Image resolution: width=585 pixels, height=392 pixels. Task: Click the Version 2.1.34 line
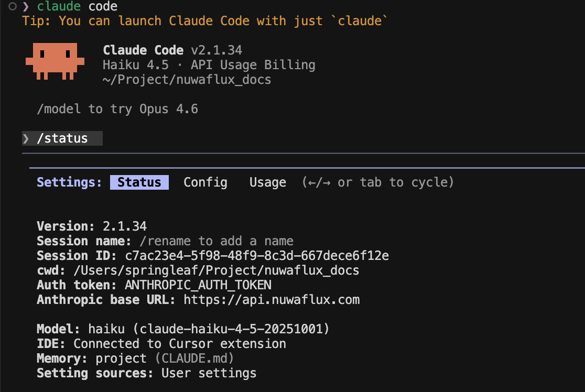pyautogui.click(x=92, y=226)
